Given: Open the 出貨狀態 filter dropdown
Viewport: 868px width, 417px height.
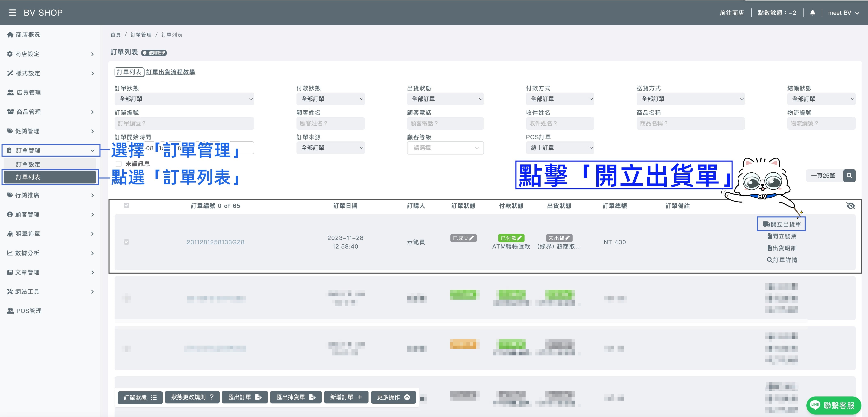Looking at the screenshot, I should 445,99.
